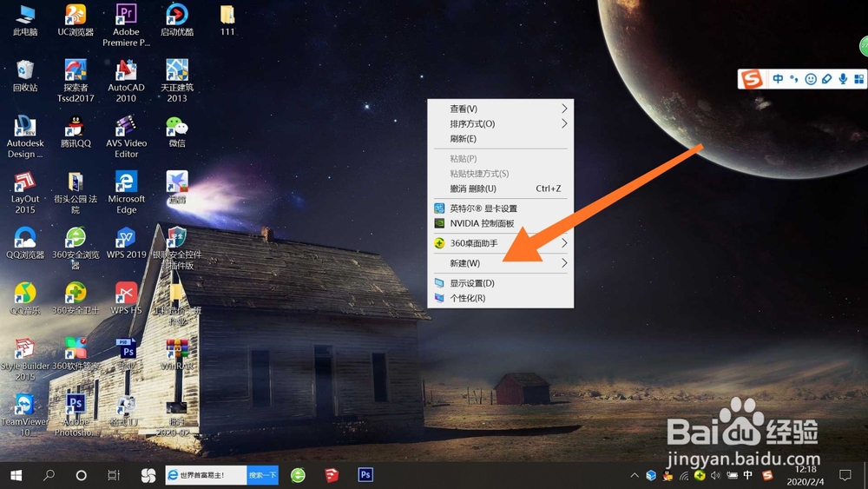868x489 pixels.
Task: Open the SketchUp icon on the taskbar
Action: tap(332, 475)
